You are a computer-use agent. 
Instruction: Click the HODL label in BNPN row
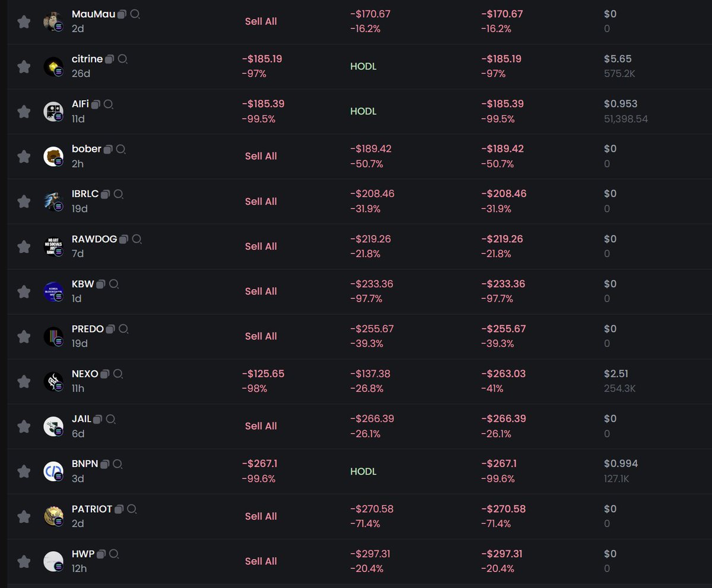pos(363,472)
